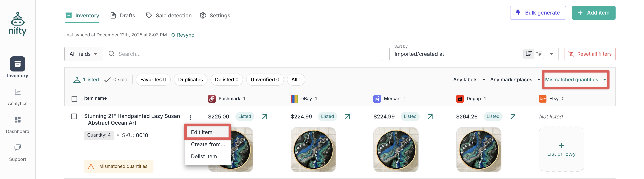Open the Depop listing external link arrow
The image size is (644, 179).
[513, 117]
